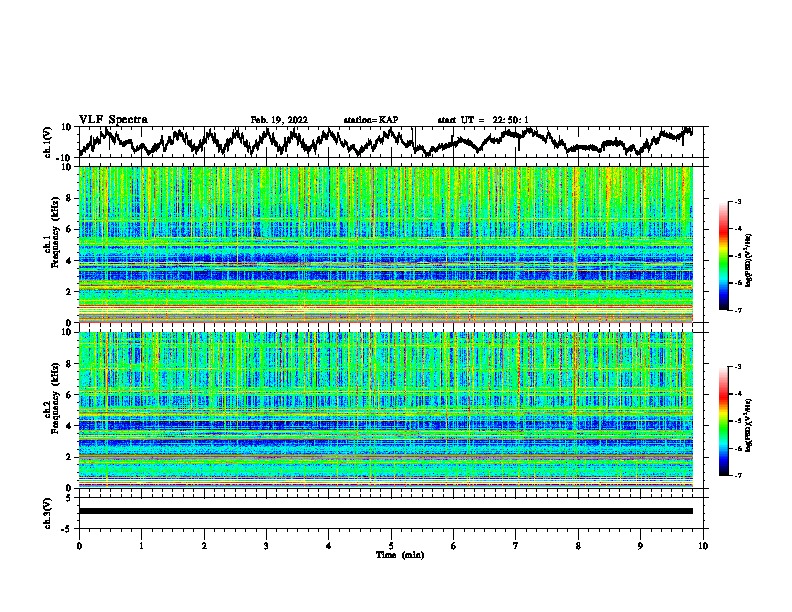Click the "-7" label on ch.2 colorbar
Screen dimensions: 792x612
pos(738,476)
